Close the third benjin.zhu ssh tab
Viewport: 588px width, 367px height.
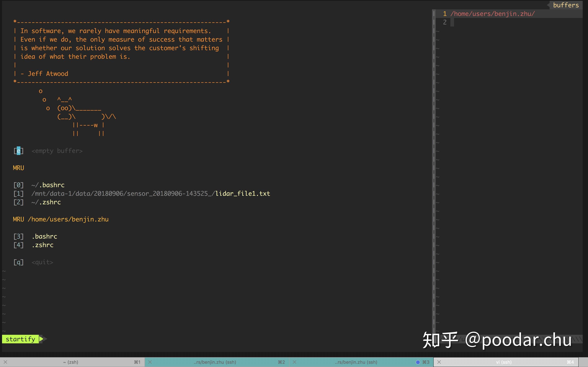pyautogui.click(x=294, y=362)
